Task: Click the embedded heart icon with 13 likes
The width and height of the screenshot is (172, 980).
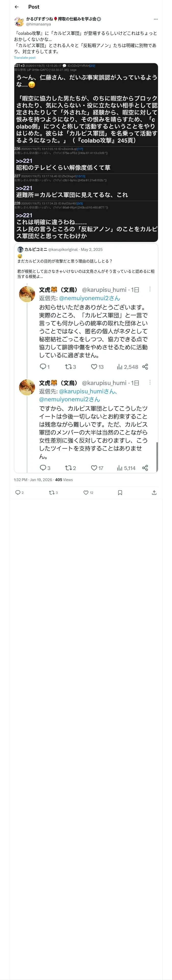Action: point(94,367)
